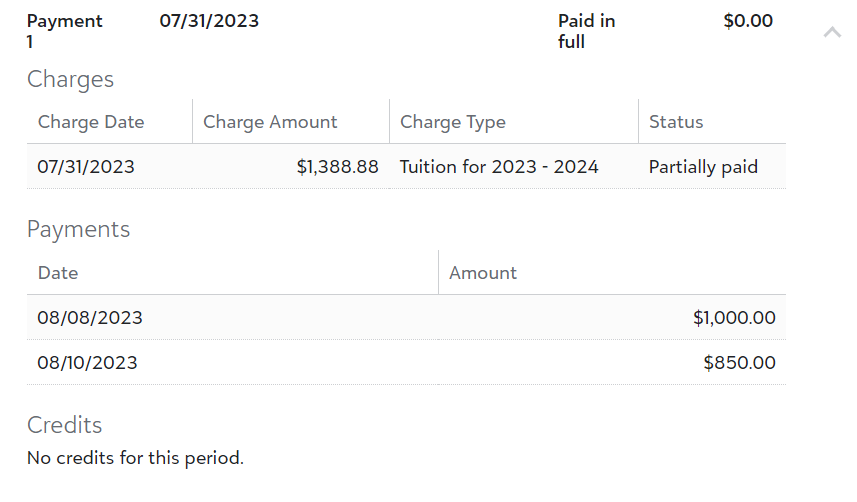Click the Status column header
Screen dimensions: 857x502
coord(676,122)
